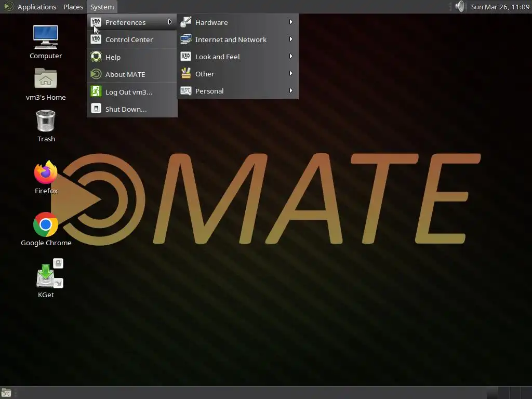Close the System menu in top panel
The height and width of the screenshot is (399, 532).
point(102,7)
